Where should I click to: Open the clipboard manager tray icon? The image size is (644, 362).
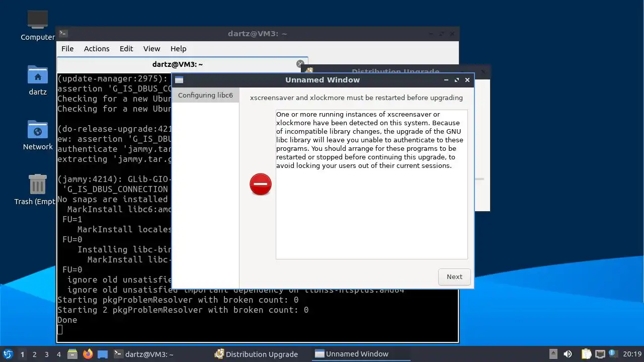(586, 354)
